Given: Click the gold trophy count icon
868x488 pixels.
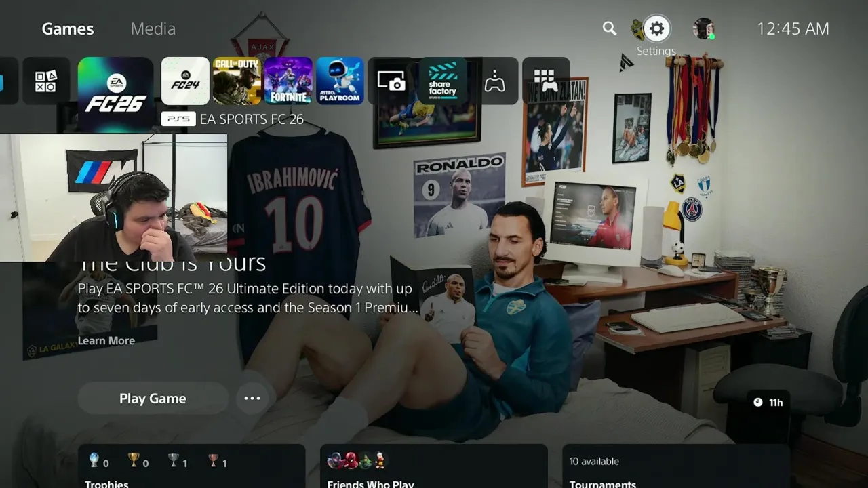Looking at the screenshot, I should [134, 460].
